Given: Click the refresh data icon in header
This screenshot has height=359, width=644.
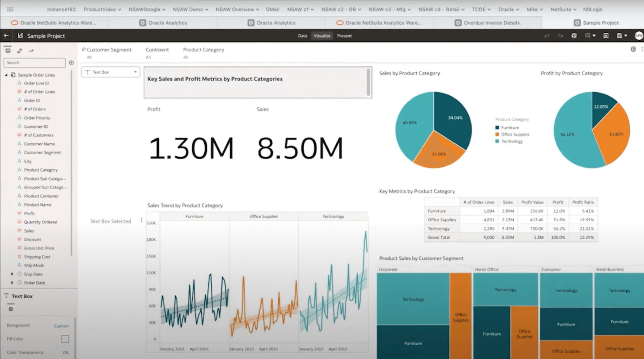Looking at the screenshot, I should (574, 36).
